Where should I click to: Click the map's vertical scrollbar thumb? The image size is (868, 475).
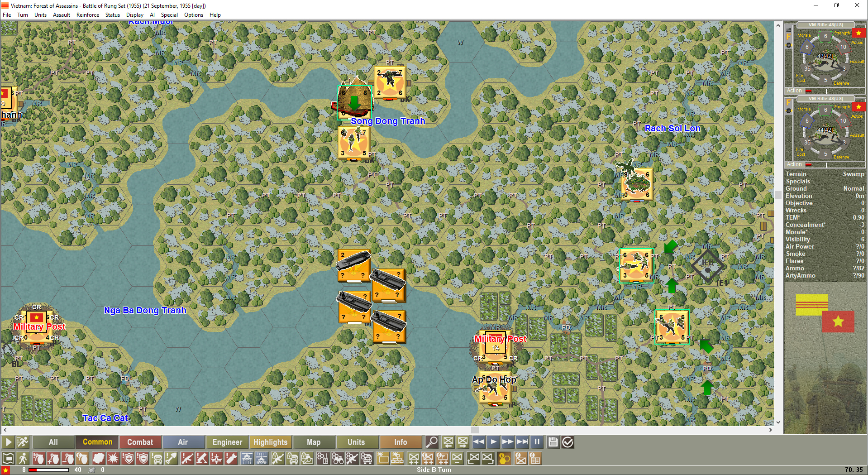click(x=778, y=195)
